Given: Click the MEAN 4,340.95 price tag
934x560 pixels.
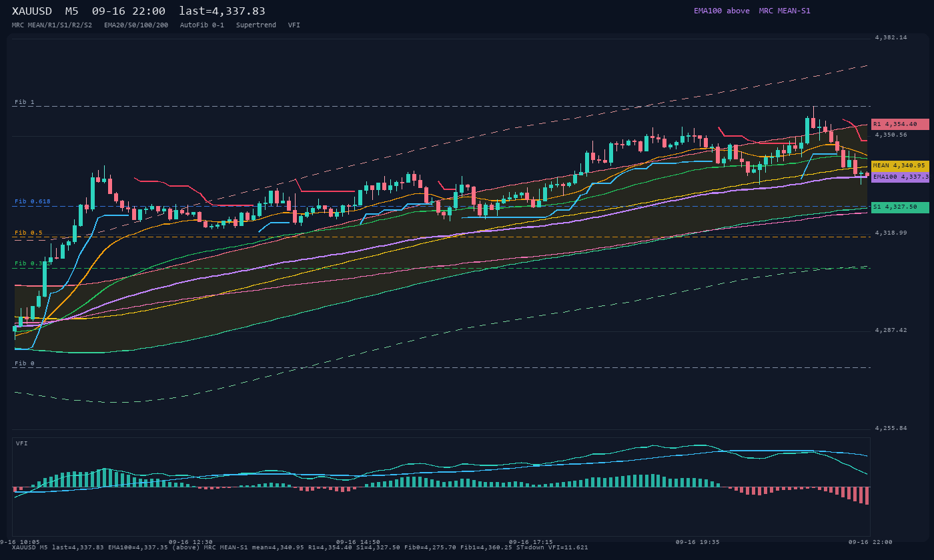Looking at the screenshot, I should [900, 165].
